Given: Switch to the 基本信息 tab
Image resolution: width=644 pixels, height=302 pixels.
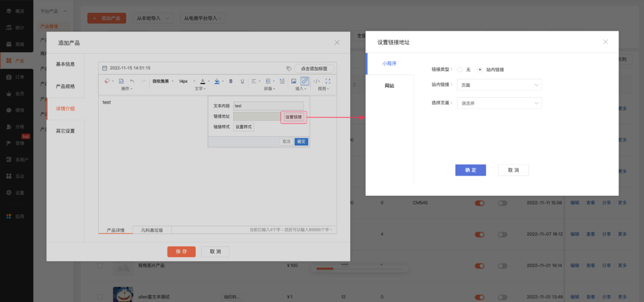Looking at the screenshot, I should [x=65, y=64].
